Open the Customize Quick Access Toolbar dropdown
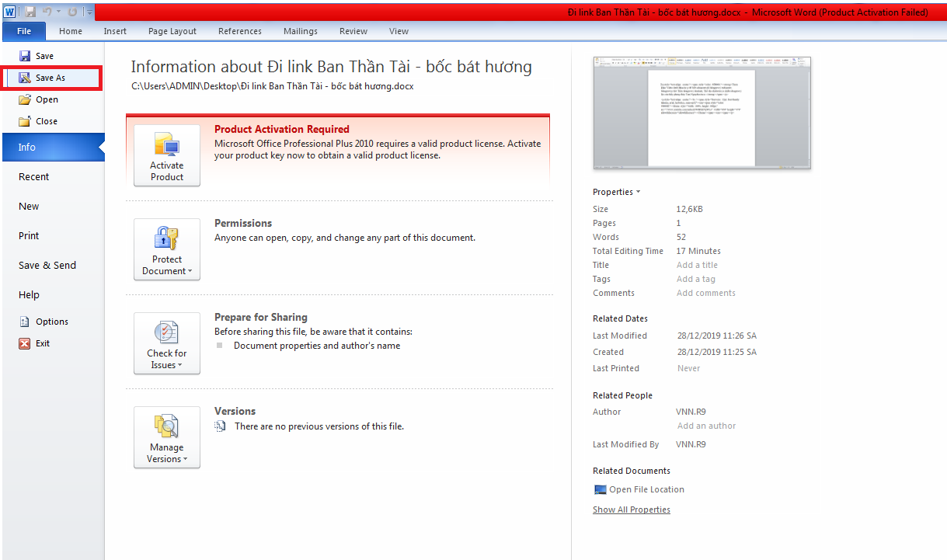Screen dimensions: 947x560 tap(89, 12)
